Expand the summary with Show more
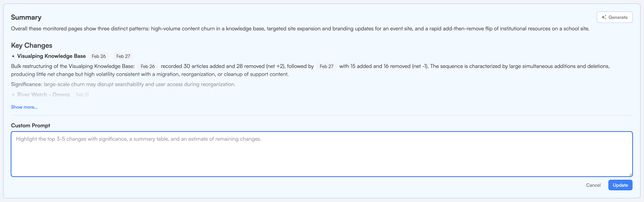644x202 pixels. tap(24, 107)
